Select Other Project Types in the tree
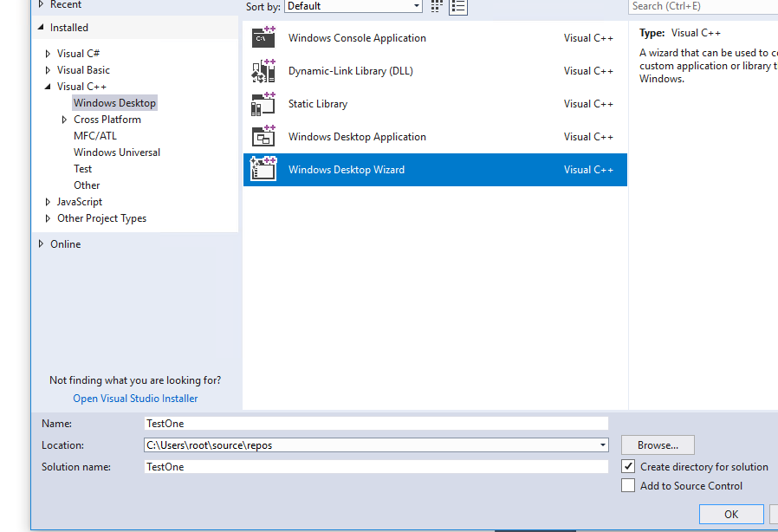The width and height of the screenshot is (778, 532). pyautogui.click(x=101, y=218)
